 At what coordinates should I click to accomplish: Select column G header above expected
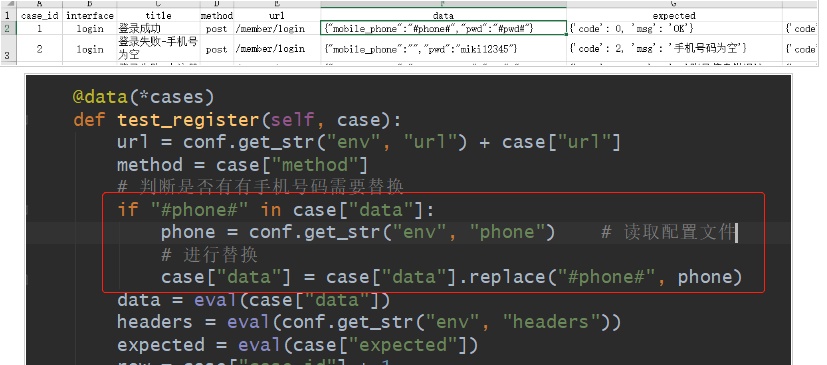coord(674,4)
